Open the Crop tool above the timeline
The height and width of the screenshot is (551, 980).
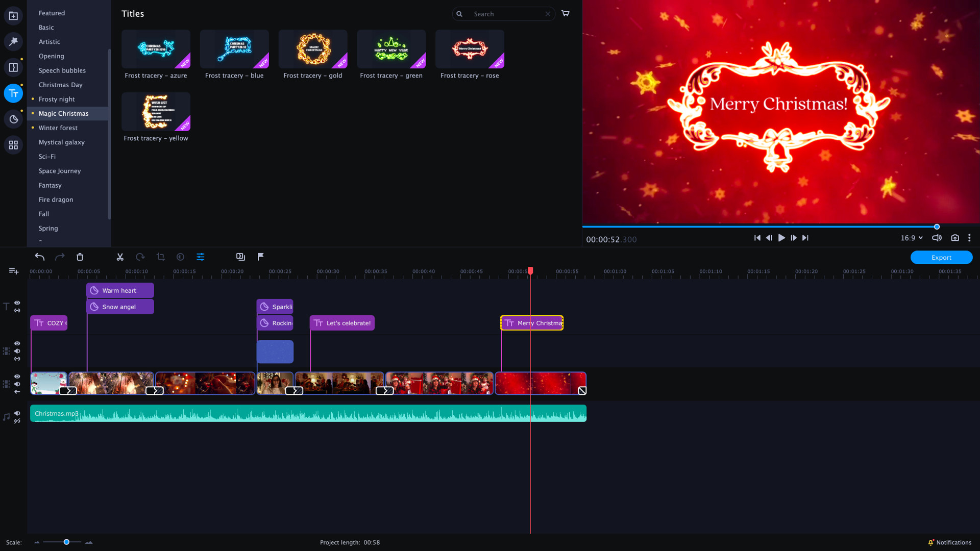[160, 257]
